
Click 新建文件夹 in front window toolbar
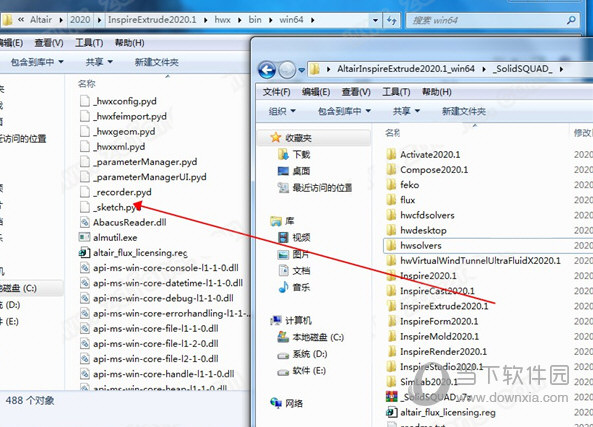(464, 111)
